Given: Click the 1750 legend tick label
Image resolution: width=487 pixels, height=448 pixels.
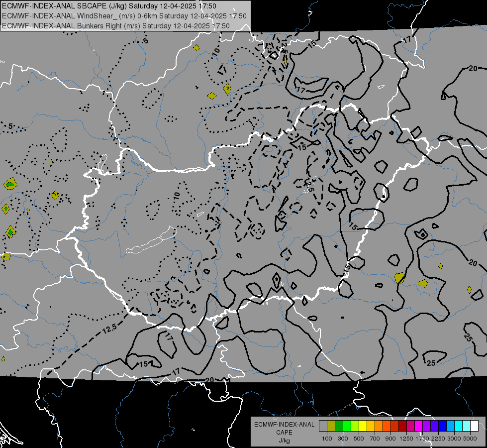Looking at the screenshot, I should pos(422,439).
